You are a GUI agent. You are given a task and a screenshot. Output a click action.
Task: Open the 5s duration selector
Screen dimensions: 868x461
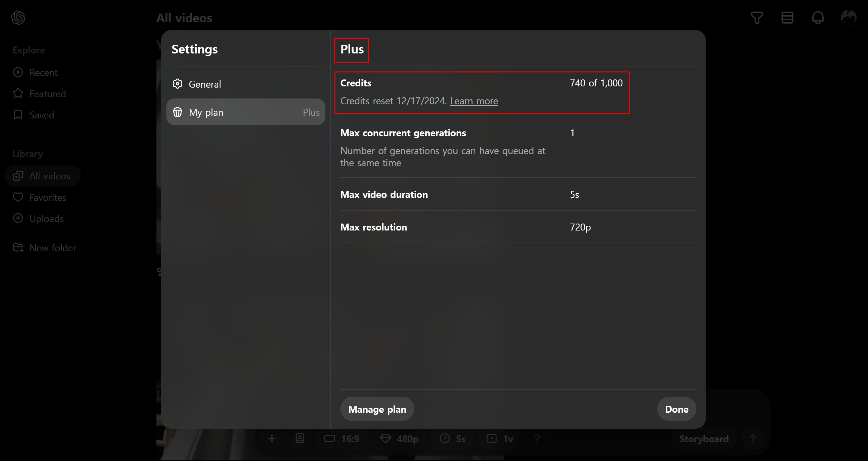click(453, 438)
